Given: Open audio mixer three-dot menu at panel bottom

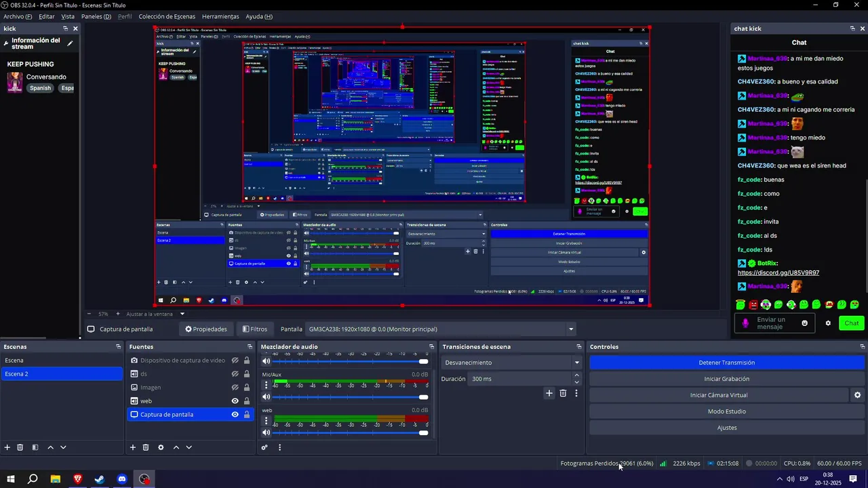Looking at the screenshot, I should [x=279, y=447].
